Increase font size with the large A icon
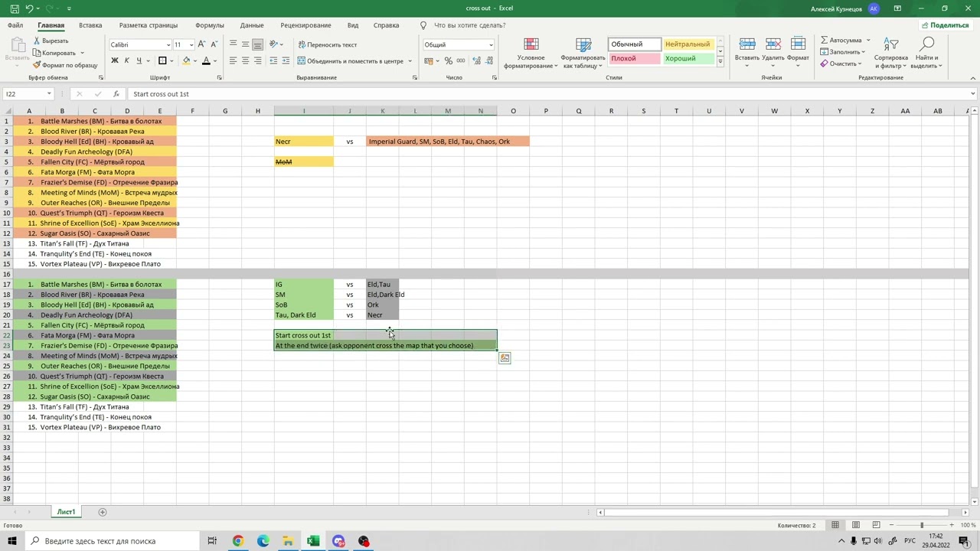This screenshot has height=551, width=980. coord(202,44)
